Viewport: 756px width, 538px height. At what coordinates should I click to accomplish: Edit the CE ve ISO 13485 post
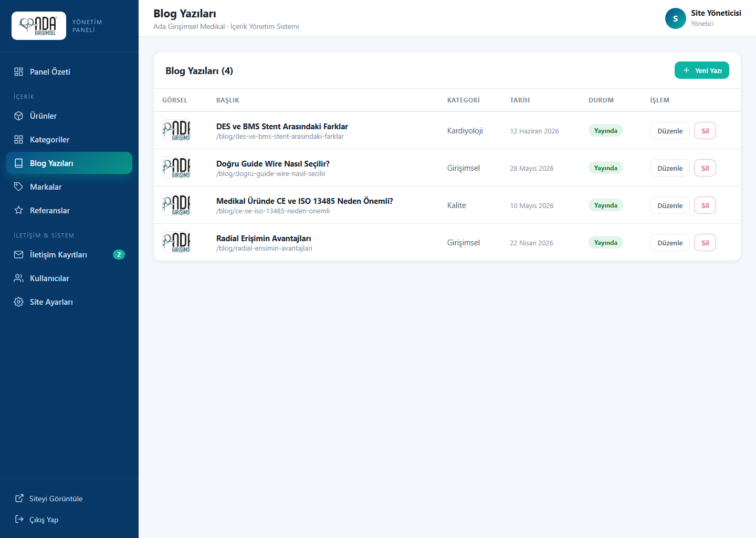tap(670, 205)
